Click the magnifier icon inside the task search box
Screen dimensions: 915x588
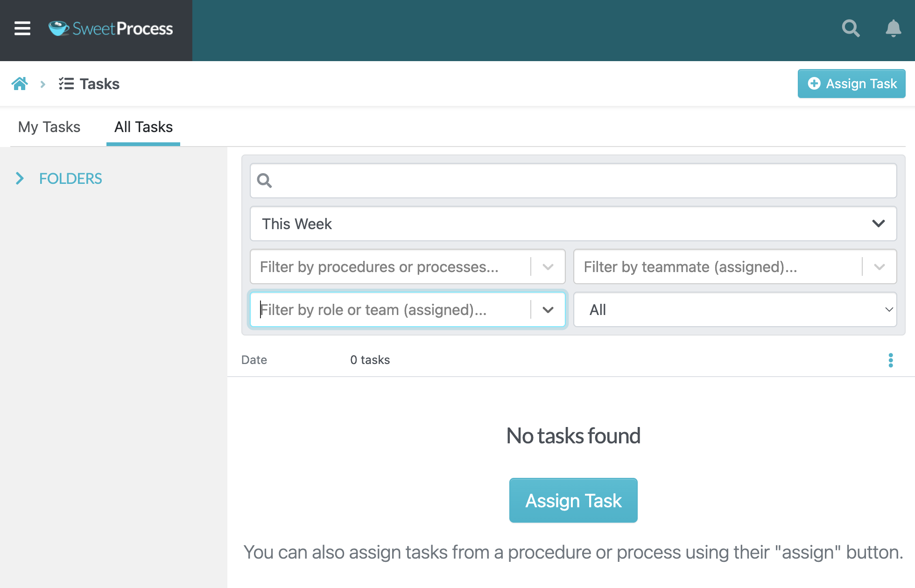pyautogui.click(x=265, y=181)
